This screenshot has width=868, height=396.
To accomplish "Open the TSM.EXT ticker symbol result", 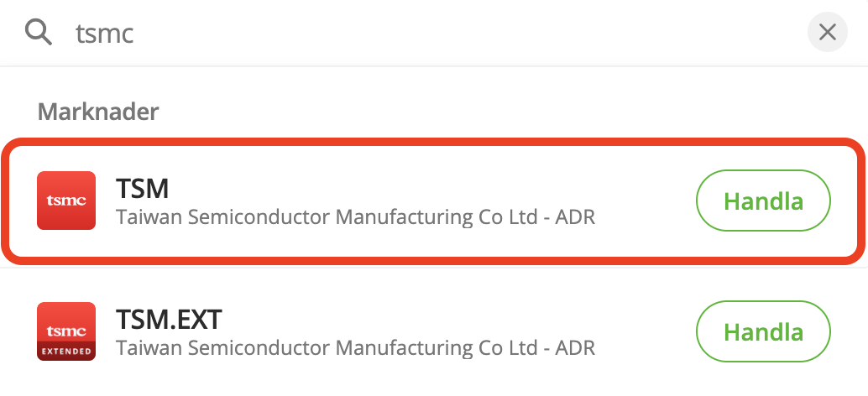I will click(x=169, y=319).
